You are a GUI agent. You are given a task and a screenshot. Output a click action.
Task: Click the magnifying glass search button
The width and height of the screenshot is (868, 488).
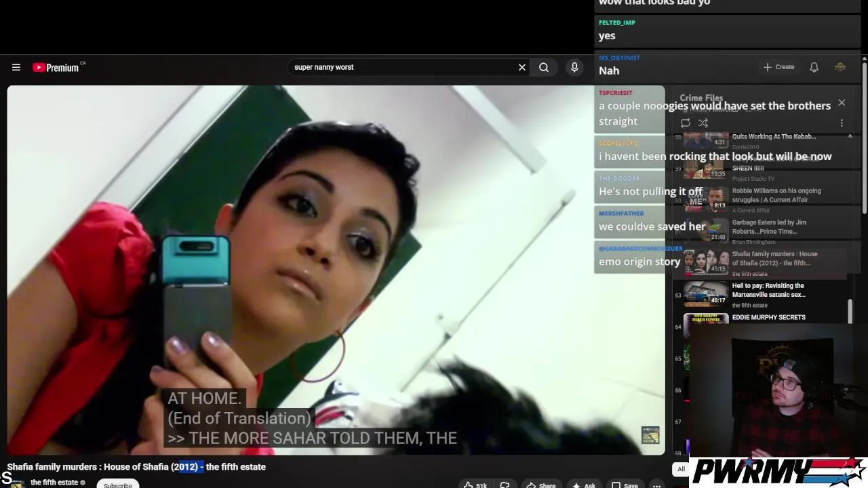pos(544,67)
